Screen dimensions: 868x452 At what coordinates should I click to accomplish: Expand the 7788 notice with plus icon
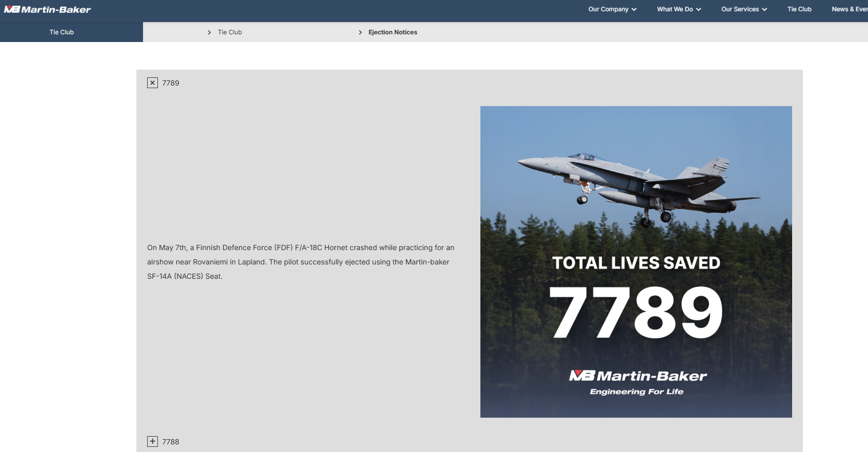tap(152, 441)
